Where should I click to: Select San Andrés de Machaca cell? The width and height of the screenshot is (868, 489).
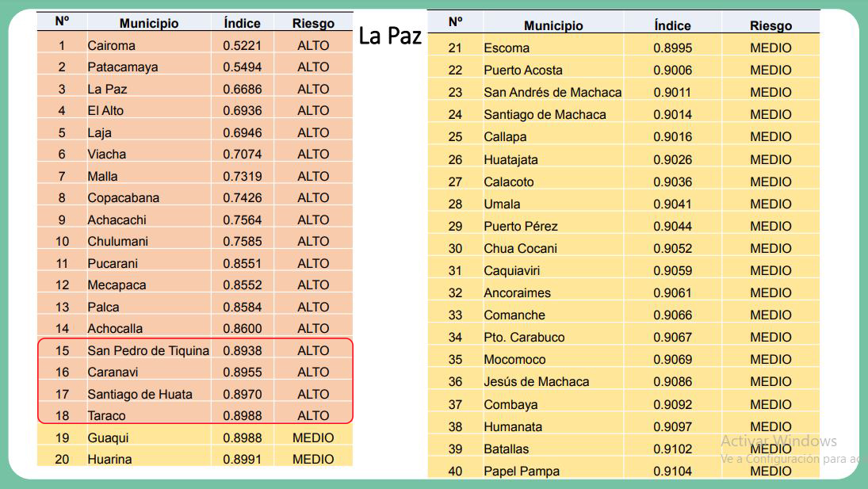coord(553,93)
